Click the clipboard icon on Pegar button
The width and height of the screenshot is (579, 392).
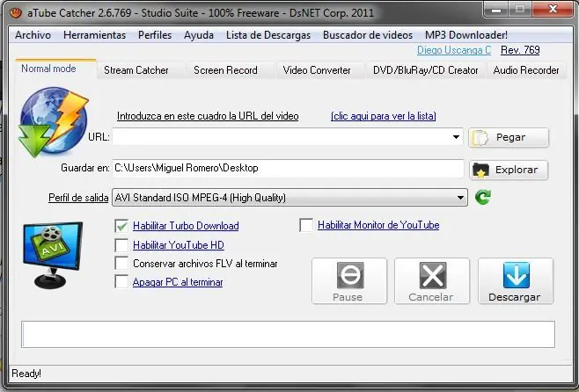(x=480, y=138)
